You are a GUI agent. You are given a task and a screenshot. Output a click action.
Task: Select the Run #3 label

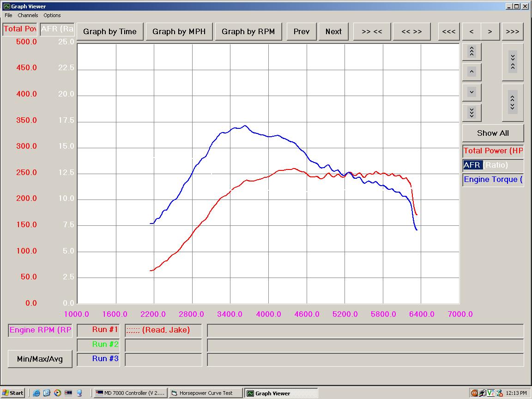(x=105, y=358)
